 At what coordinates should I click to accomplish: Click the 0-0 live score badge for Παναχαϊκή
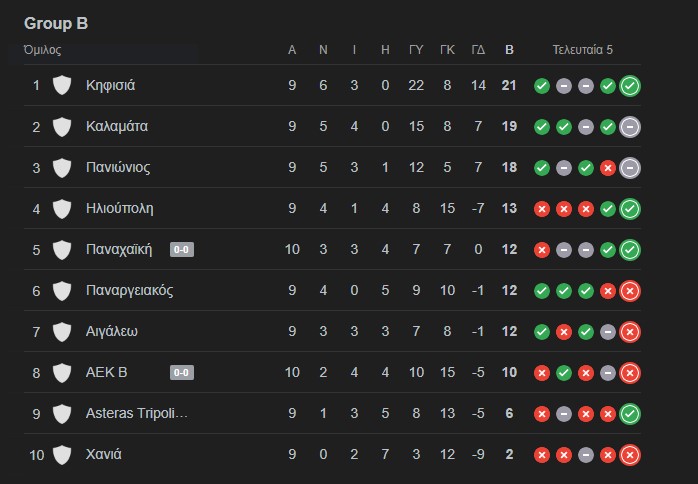pyautogui.click(x=182, y=250)
